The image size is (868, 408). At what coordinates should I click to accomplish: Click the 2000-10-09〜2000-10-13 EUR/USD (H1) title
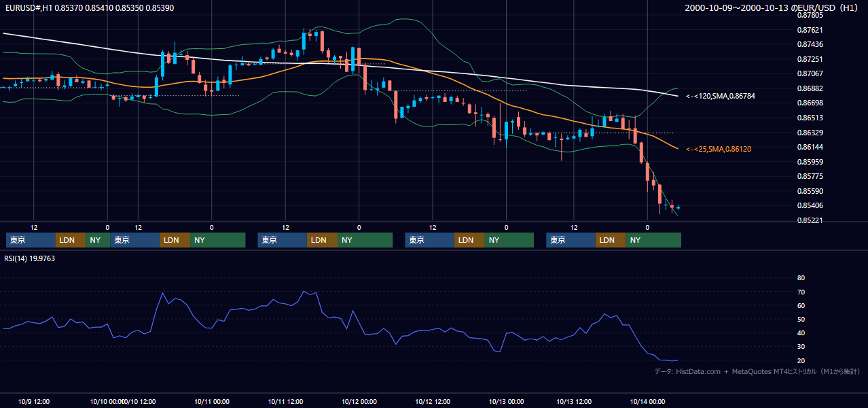click(x=772, y=7)
